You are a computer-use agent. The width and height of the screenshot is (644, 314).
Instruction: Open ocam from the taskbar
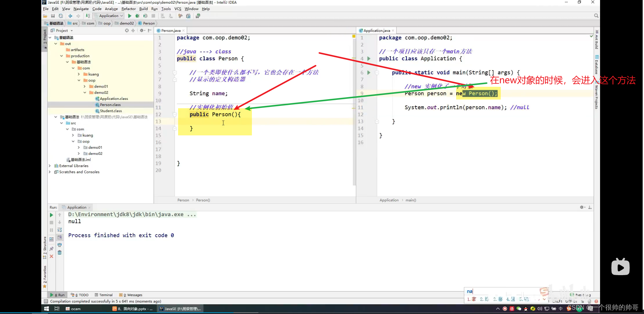point(73,309)
